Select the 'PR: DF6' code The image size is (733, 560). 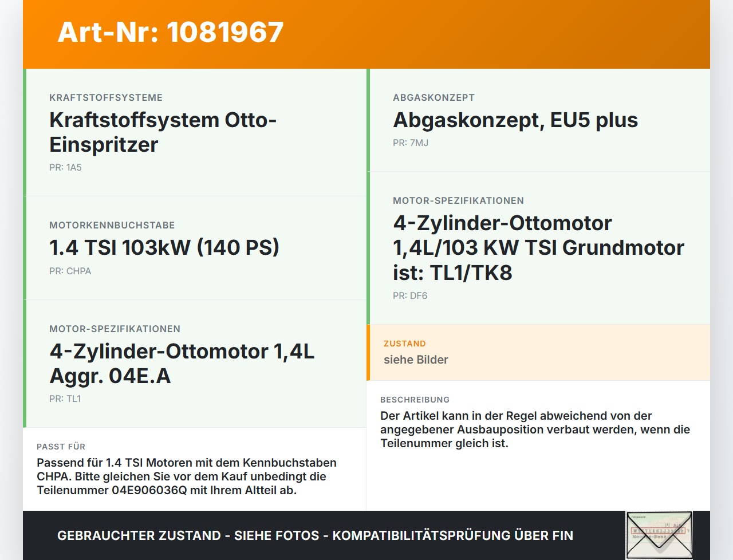[410, 296]
